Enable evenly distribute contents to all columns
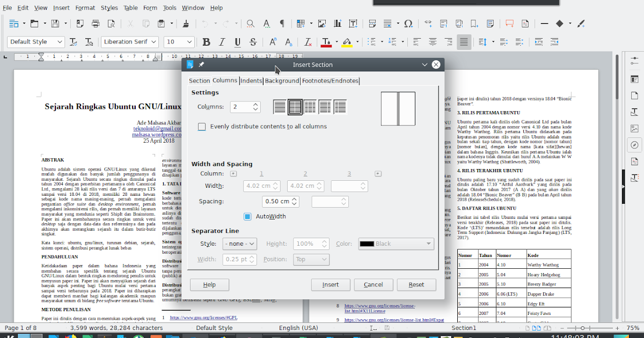 [x=202, y=127]
